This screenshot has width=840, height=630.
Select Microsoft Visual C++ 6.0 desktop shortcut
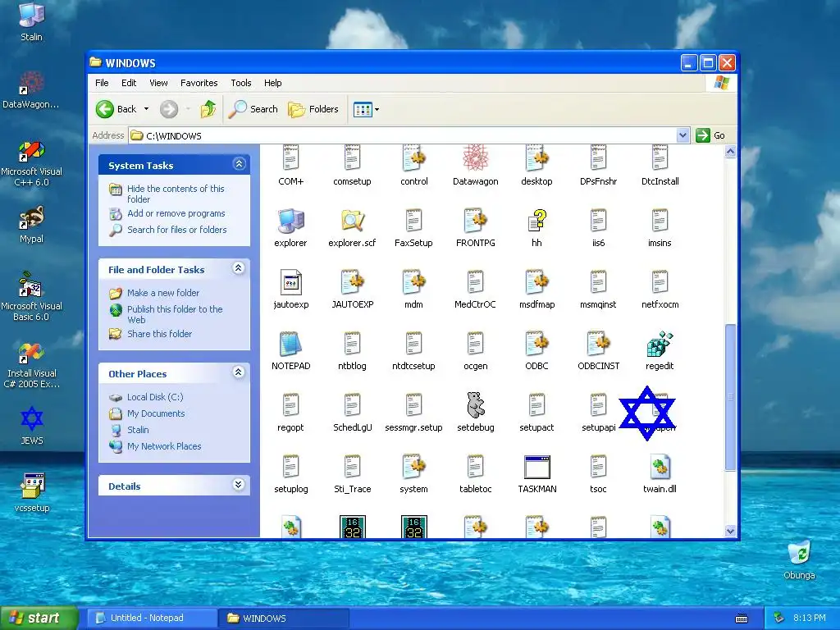31,163
